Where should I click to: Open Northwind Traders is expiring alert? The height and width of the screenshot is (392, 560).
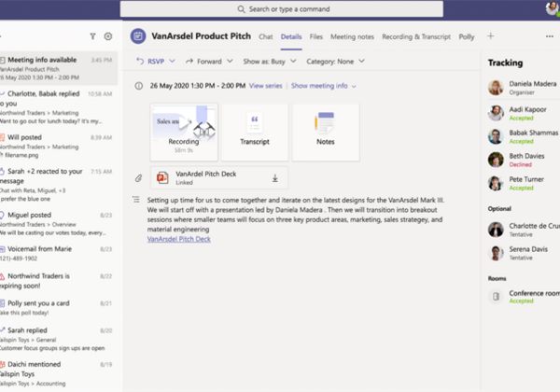point(58,281)
